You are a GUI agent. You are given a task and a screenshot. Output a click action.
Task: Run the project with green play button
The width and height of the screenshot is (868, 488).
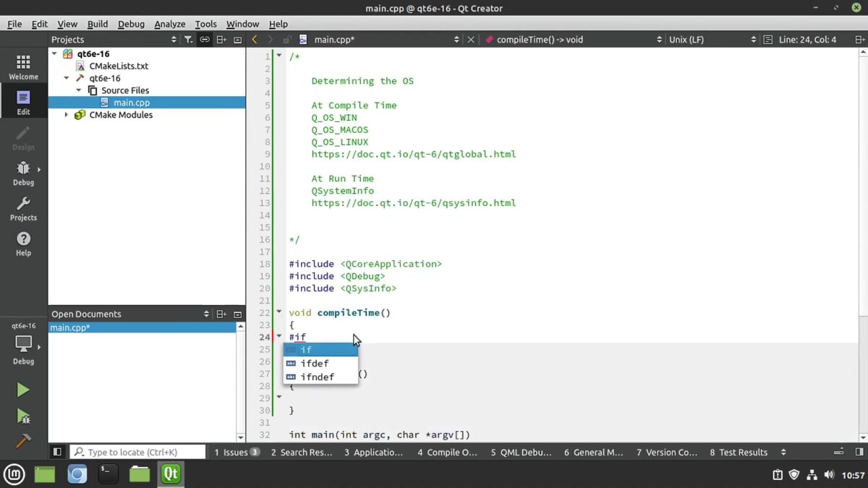click(23, 390)
